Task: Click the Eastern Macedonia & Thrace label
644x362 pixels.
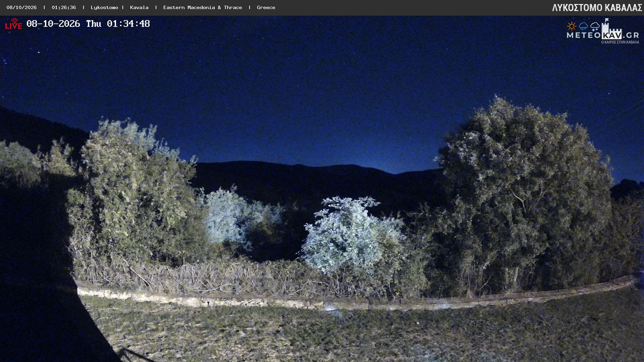Action: (203, 7)
